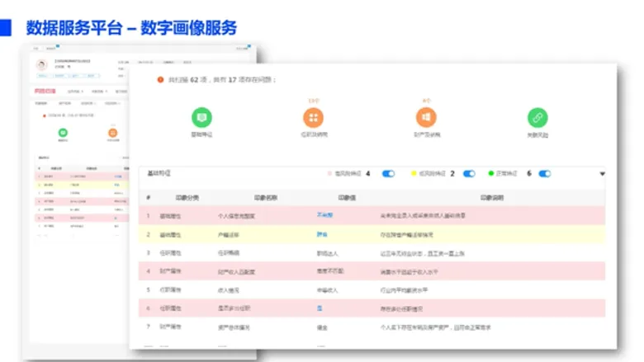Toggle the high-risk feature switch next to count 4

(388, 174)
